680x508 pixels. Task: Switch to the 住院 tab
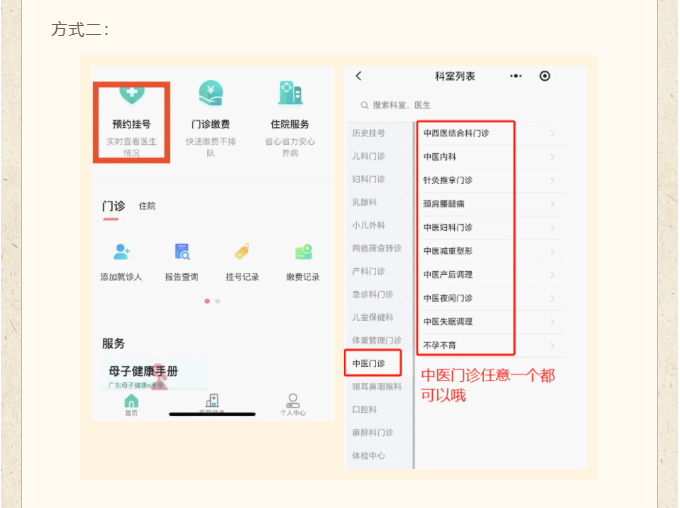pyautogui.click(x=147, y=206)
